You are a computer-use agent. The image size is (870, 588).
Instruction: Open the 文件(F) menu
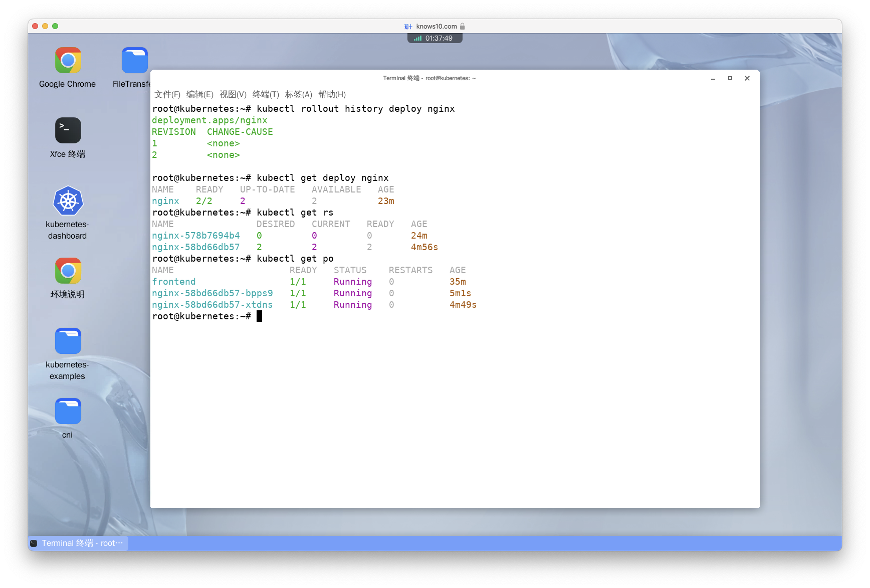167,95
